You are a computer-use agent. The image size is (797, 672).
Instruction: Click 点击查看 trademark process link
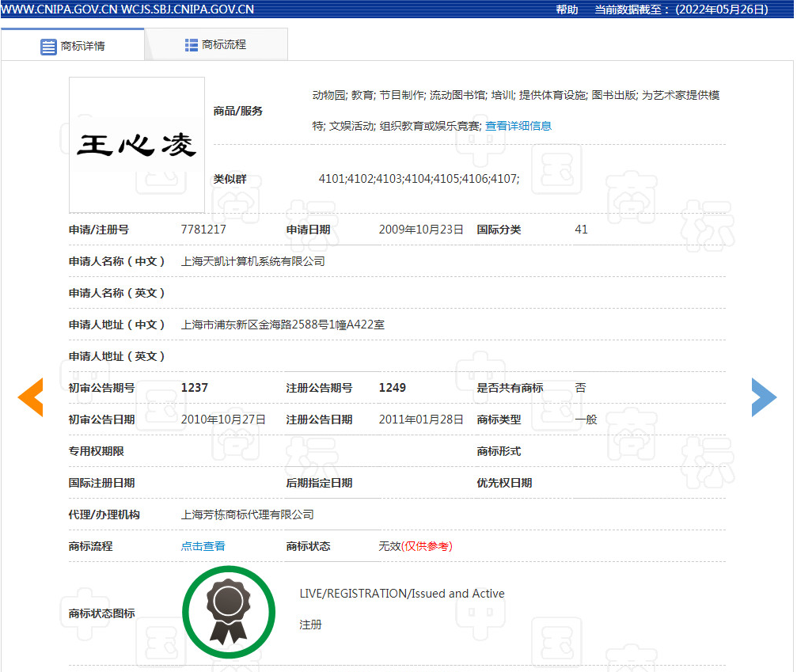[203, 546]
